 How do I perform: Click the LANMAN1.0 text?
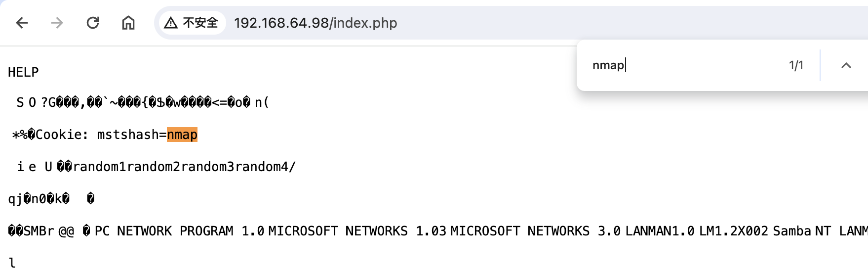coord(660,231)
